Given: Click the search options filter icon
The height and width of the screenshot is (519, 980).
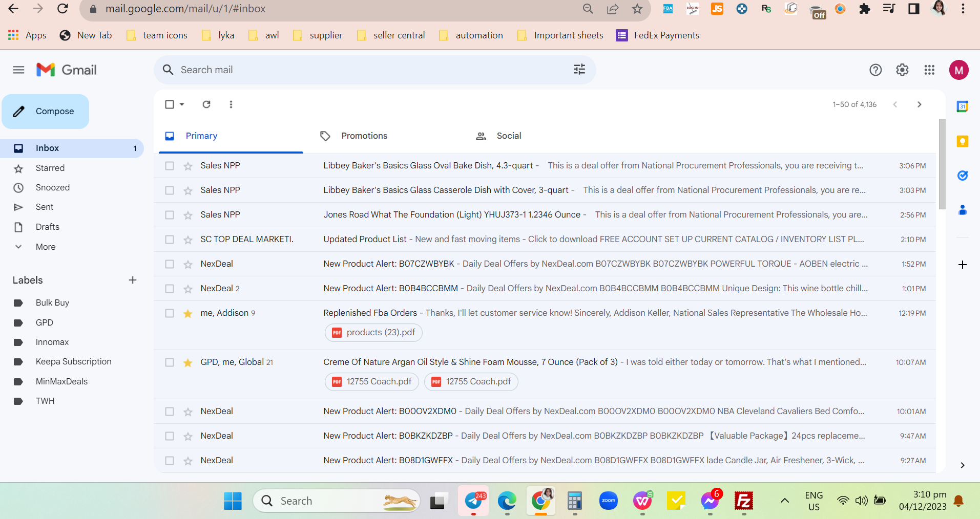Looking at the screenshot, I should [x=579, y=70].
